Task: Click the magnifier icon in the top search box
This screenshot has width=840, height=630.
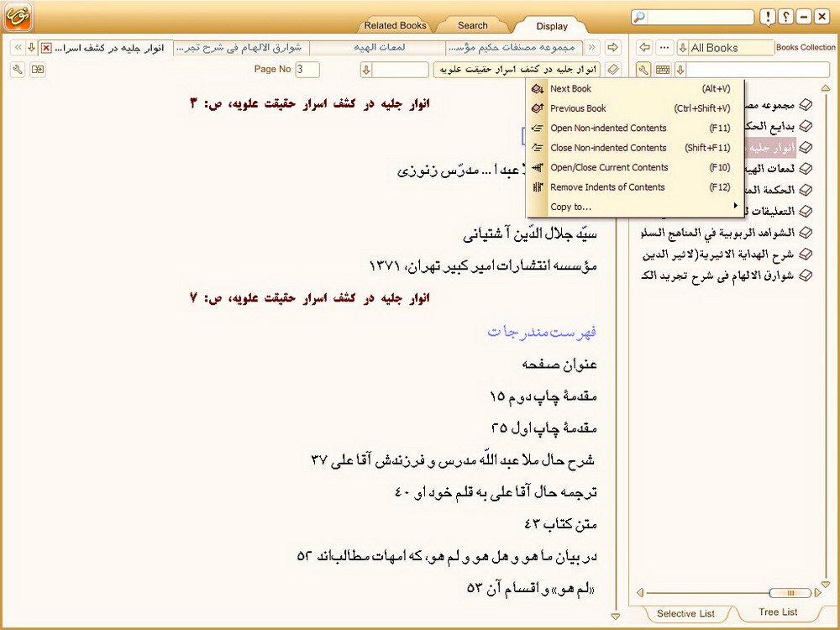Action: 640,17
